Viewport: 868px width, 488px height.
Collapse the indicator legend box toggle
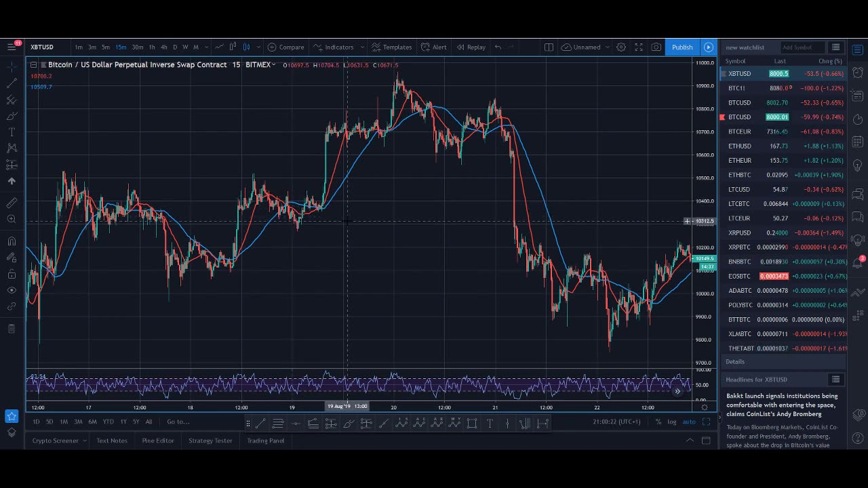pos(34,64)
